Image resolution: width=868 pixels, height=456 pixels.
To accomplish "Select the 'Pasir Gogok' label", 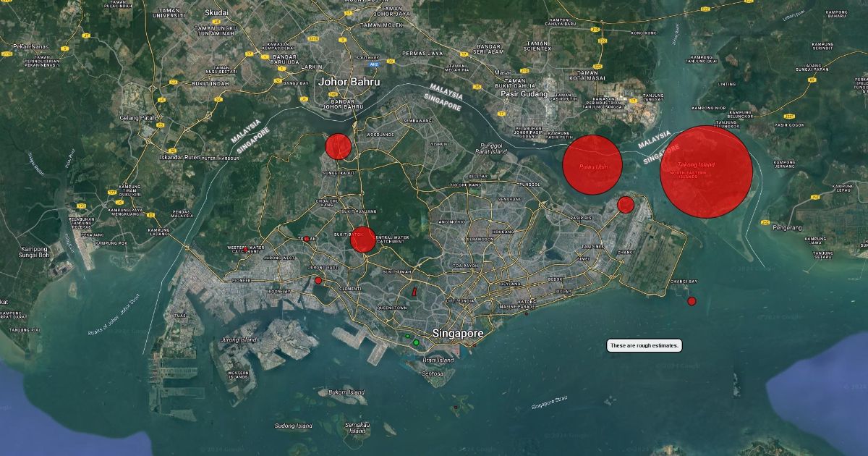I will click(x=790, y=124).
